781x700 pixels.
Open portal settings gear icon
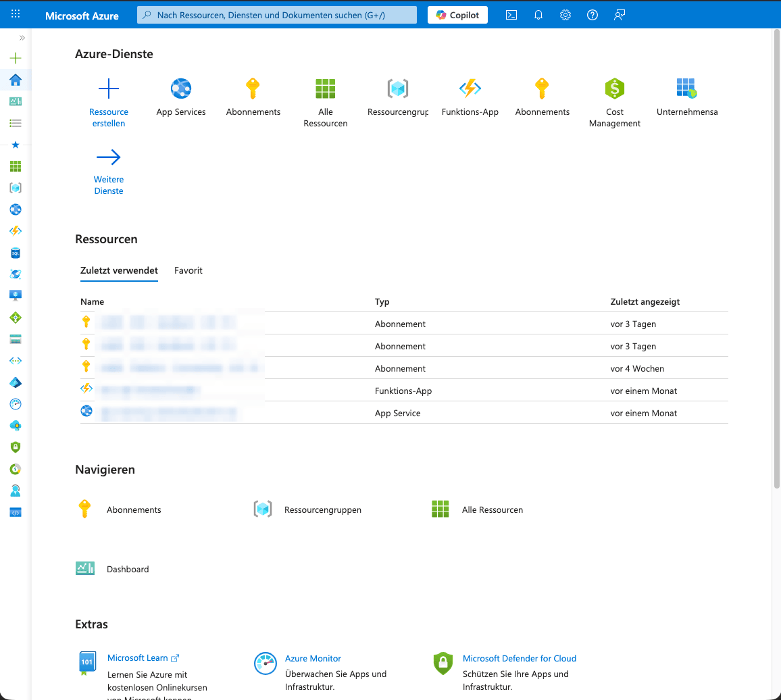[565, 15]
